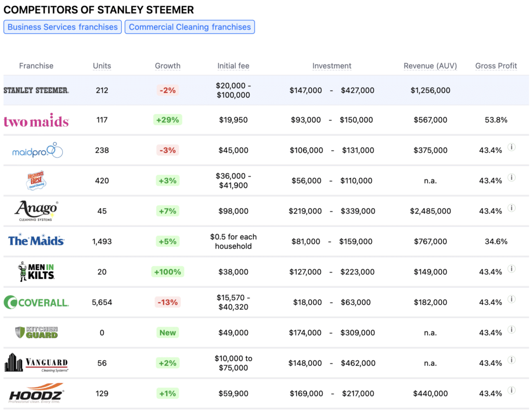Click the info icon in the MaidPro row
Viewport: 532px width, 414px height.
(x=512, y=147)
